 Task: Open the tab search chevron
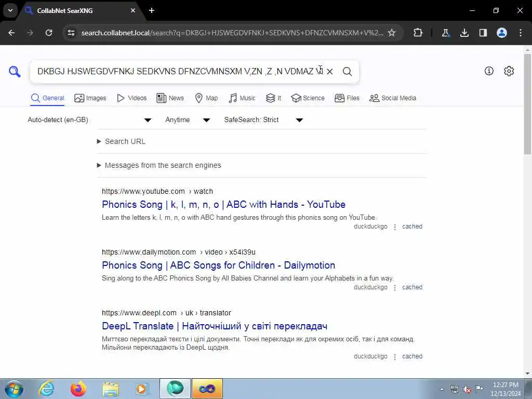pyautogui.click(x=10, y=10)
